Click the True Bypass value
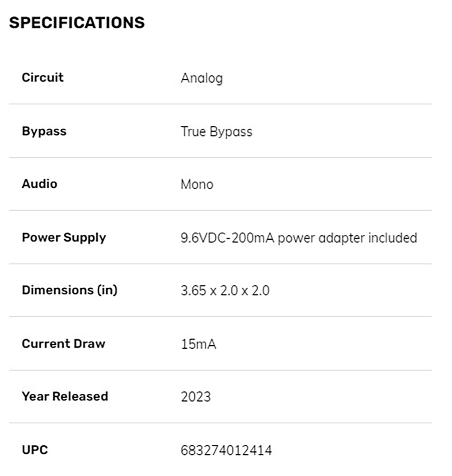 217,132
